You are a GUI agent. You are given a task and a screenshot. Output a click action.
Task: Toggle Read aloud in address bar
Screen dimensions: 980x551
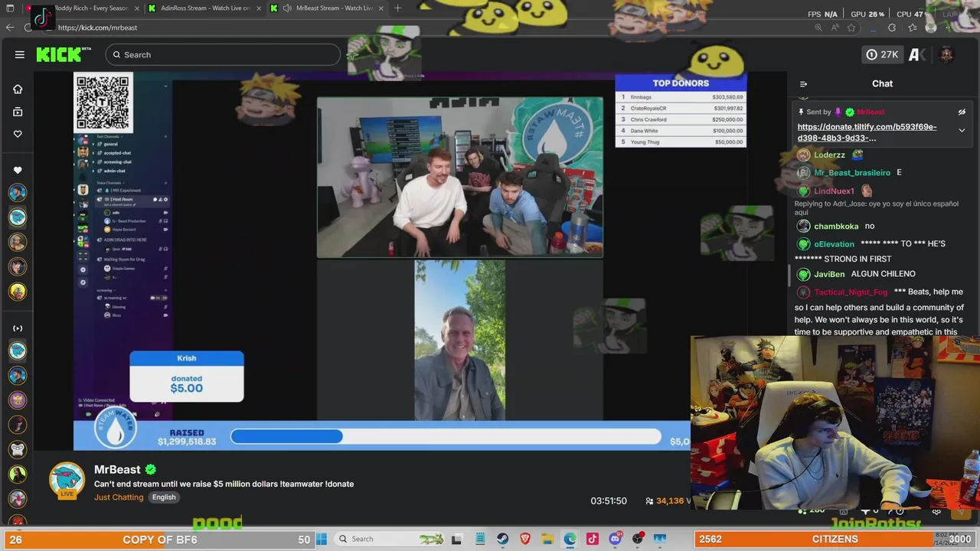(x=835, y=28)
